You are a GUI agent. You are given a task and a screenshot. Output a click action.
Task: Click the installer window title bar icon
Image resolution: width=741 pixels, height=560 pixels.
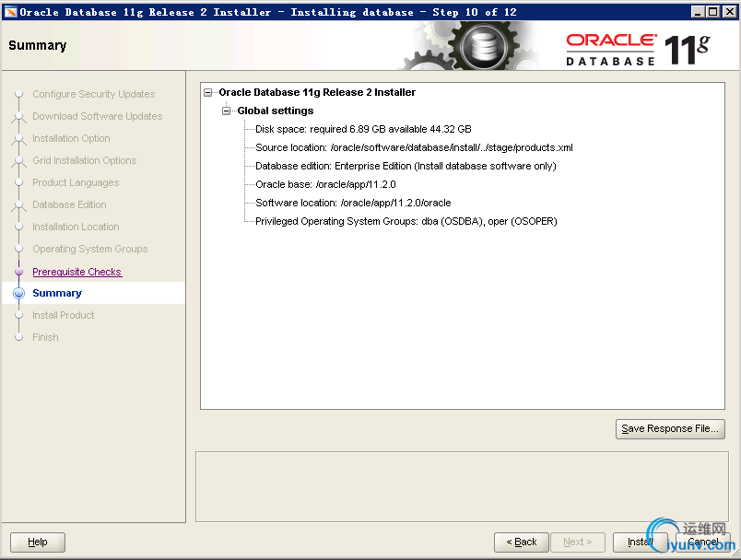click(10, 12)
